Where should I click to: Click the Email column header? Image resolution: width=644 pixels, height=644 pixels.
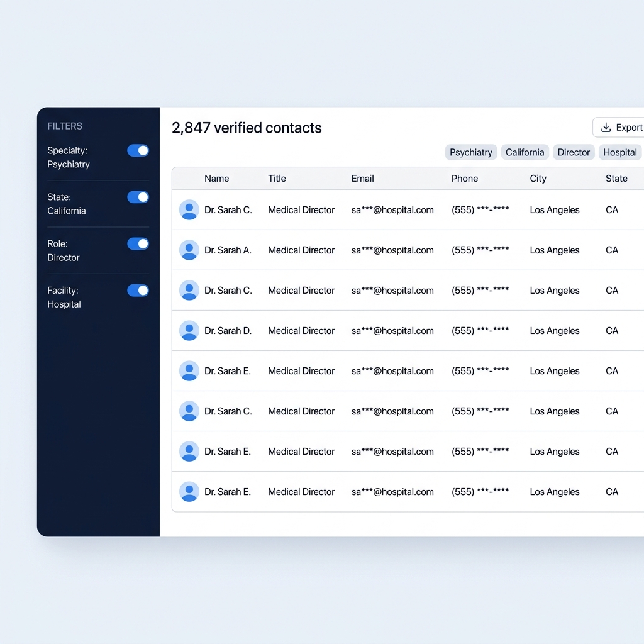(x=362, y=178)
